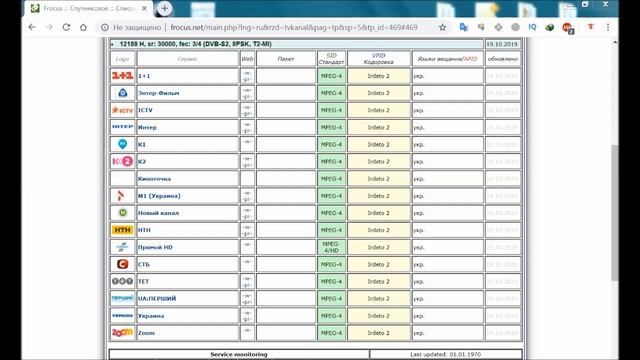Click the Service monitoring label
The height and width of the screenshot is (360, 640).
[x=239, y=354]
